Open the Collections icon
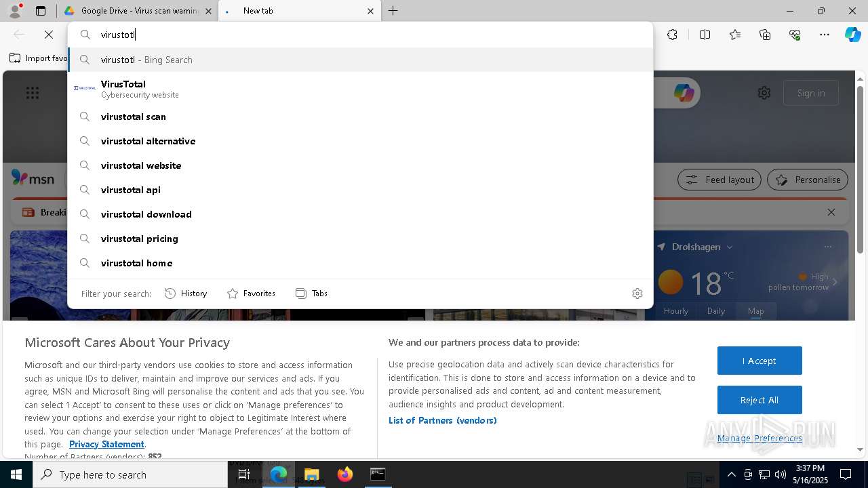 [x=765, y=35]
